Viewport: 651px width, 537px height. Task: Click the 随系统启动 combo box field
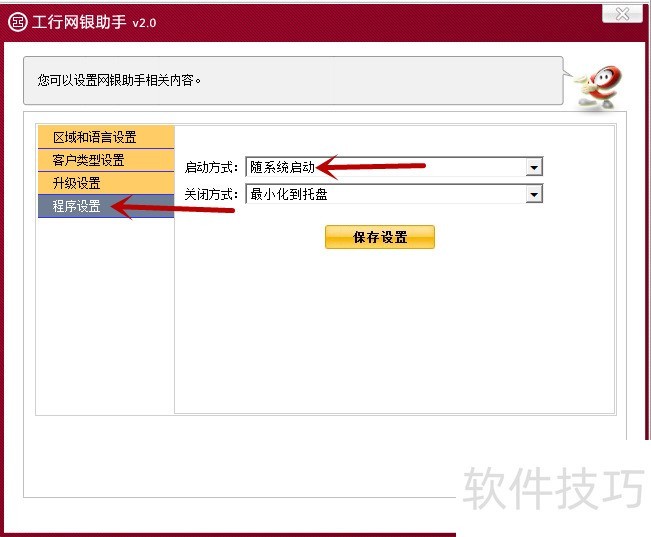[394, 167]
